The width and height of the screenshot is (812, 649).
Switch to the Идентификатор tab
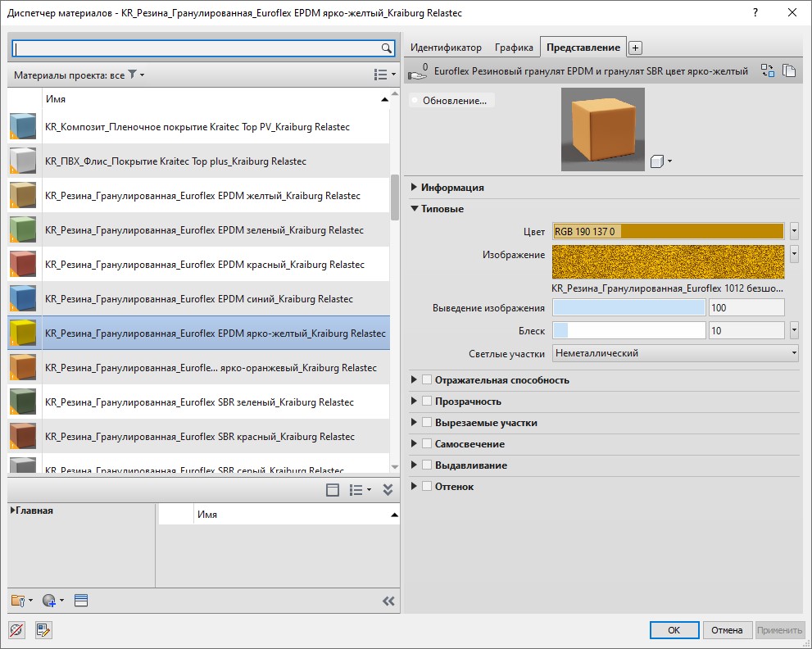(446, 48)
